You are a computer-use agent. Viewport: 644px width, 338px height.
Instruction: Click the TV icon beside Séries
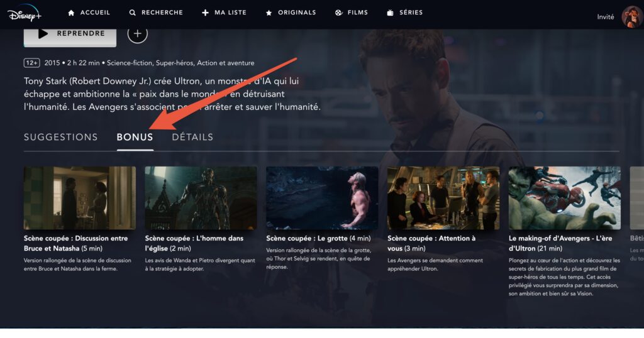click(x=390, y=13)
